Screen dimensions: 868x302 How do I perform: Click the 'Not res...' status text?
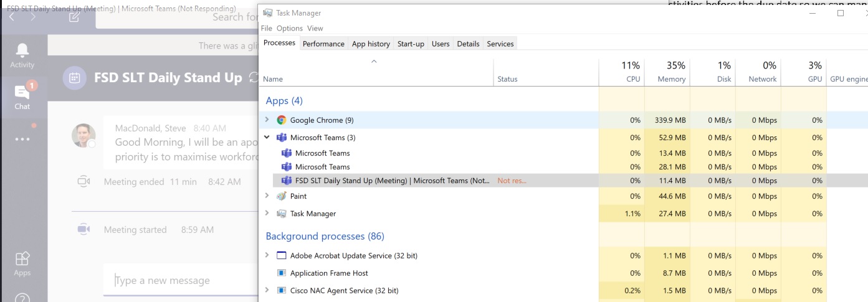(512, 181)
